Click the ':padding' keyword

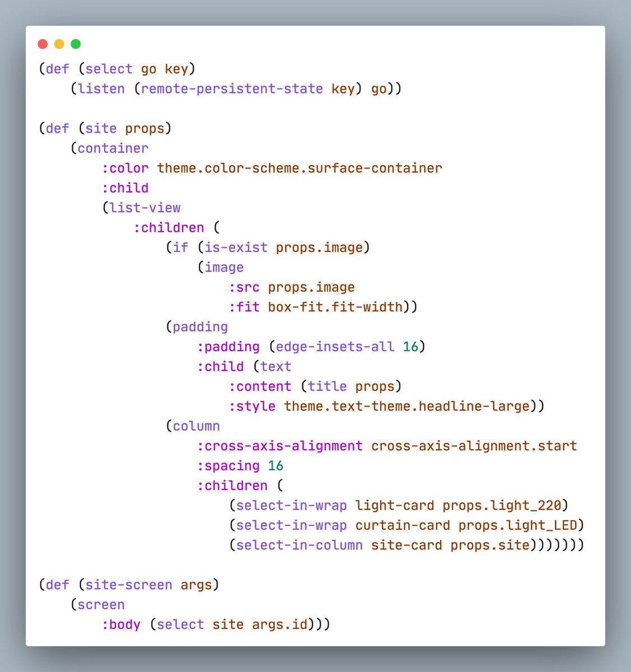click(228, 347)
